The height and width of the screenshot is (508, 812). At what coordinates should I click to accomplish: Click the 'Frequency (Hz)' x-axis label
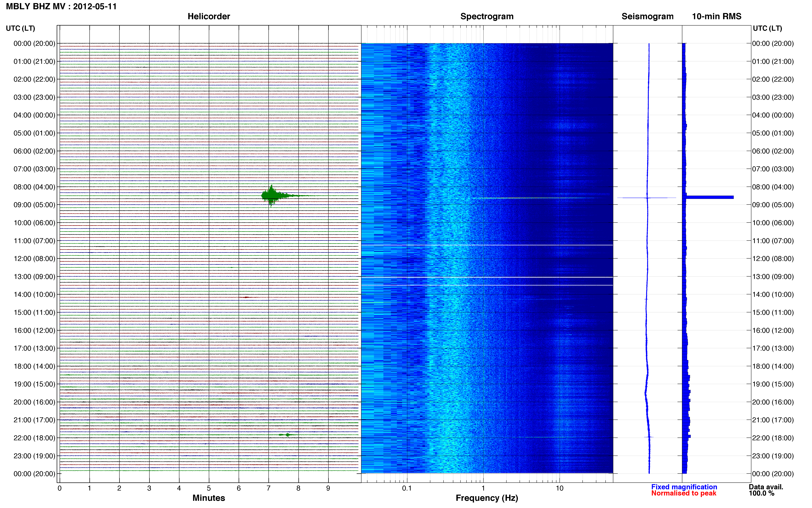point(487,498)
